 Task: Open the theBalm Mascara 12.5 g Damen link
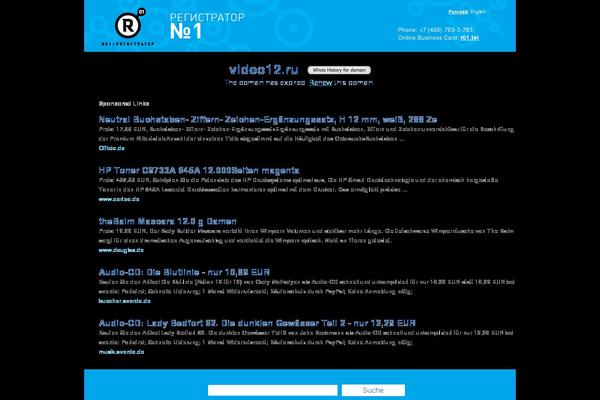[x=167, y=221]
